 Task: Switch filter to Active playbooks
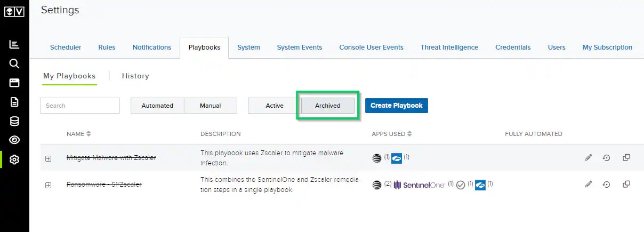[x=275, y=106]
